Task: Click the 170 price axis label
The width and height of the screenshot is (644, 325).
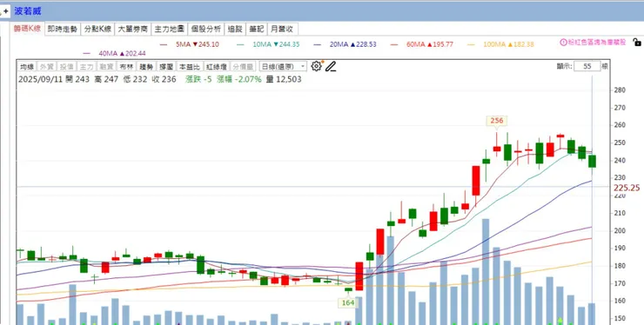Action: coord(620,283)
